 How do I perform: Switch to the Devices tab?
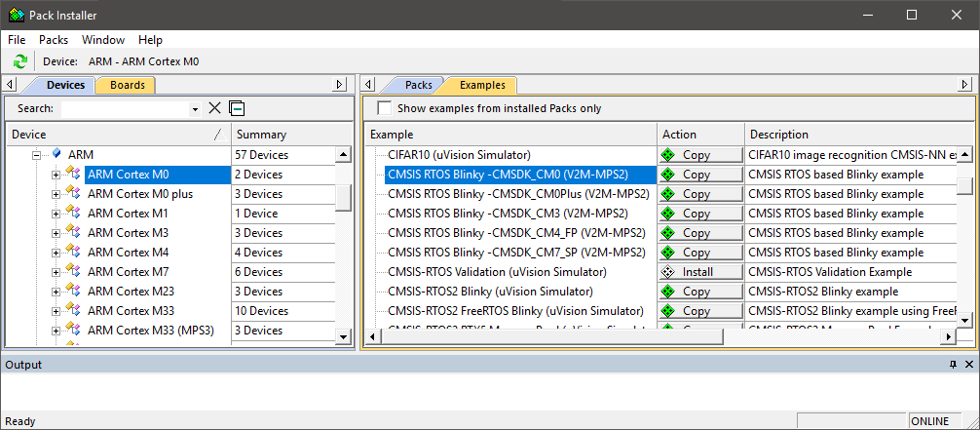[65, 85]
